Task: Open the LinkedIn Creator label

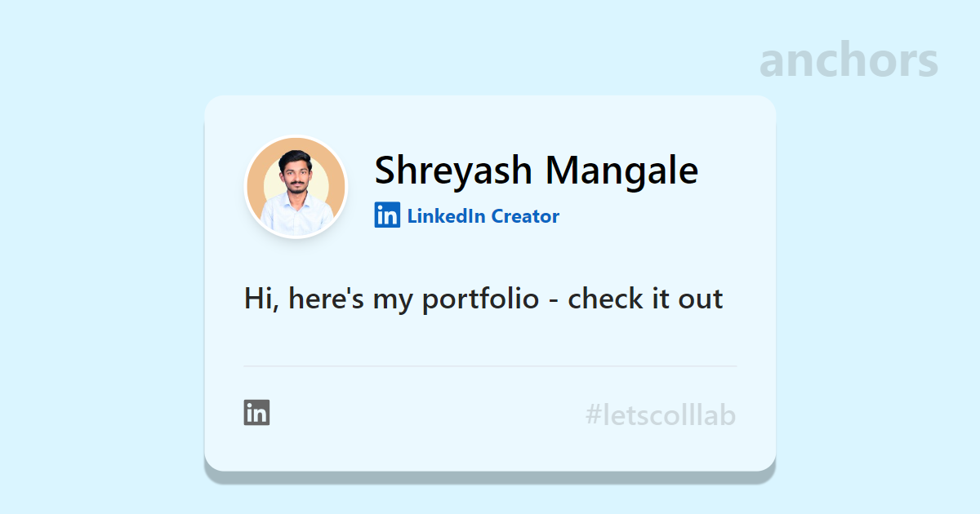Action: pyautogui.click(x=483, y=216)
